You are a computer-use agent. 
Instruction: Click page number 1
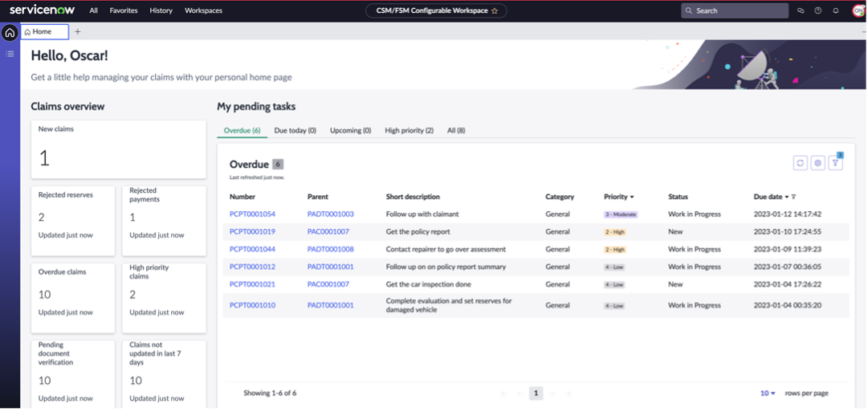[x=536, y=394]
